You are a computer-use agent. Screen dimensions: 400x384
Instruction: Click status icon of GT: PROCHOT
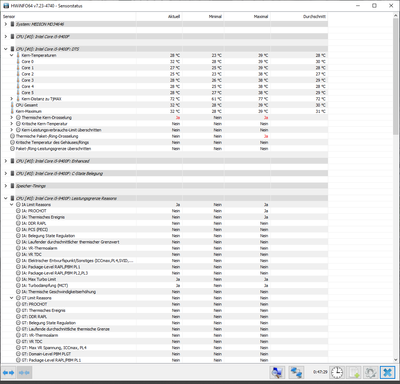point(18,304)
